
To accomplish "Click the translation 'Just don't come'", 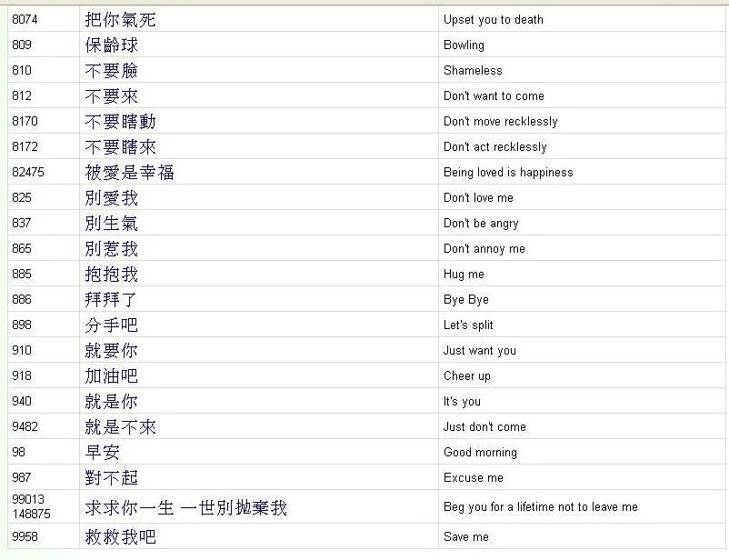I will pyautogui.click(x=484, y=426).
